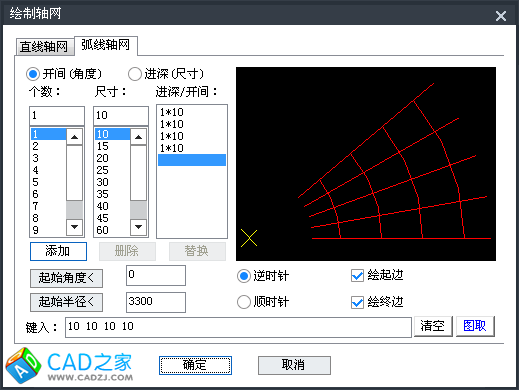
Task: Cancel using the 取消 button
Action: click(294, 365)
